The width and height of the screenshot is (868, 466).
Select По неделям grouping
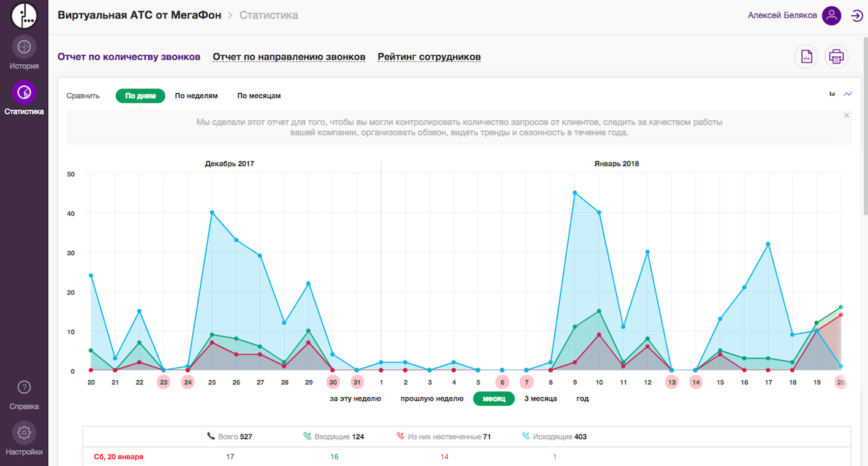pyautogui.click(x=196, y=96)
